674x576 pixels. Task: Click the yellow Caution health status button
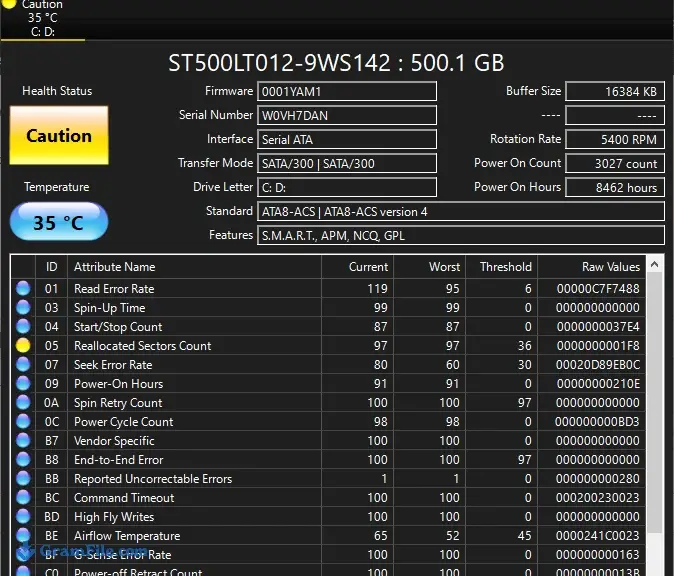[x=59, y=135]
